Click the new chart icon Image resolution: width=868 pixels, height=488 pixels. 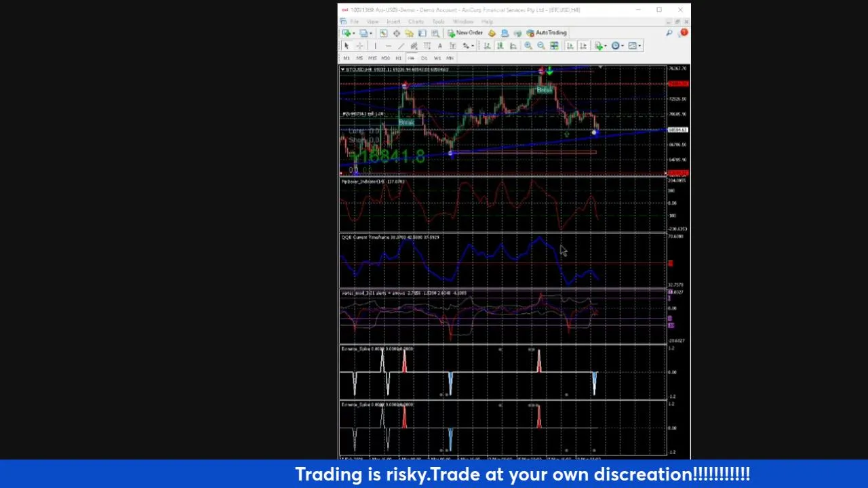[347, 33]
